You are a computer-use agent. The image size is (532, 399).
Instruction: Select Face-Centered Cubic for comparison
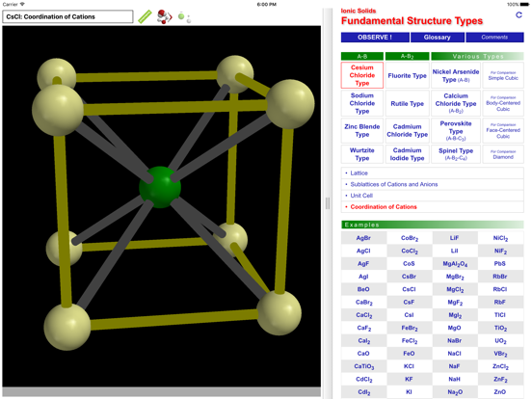[x=503, y=131]
